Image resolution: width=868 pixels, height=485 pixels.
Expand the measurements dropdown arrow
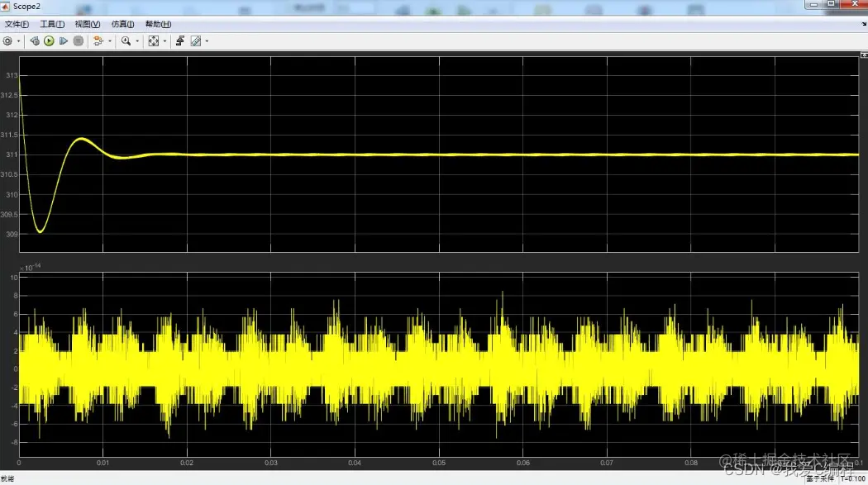coord(207,41)
